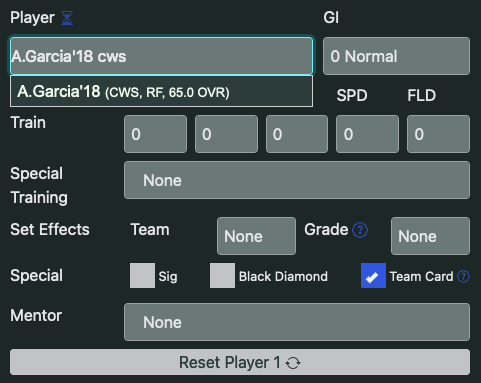This screenshot has height=383, width=481.
Task: Click the FLD column label
Action: click(x=421, y=96)
